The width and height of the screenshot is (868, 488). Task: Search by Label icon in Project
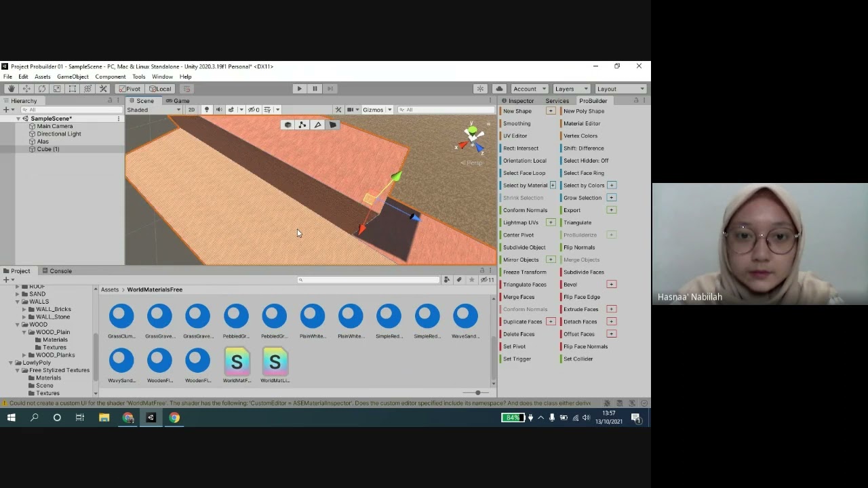(459, 280)
